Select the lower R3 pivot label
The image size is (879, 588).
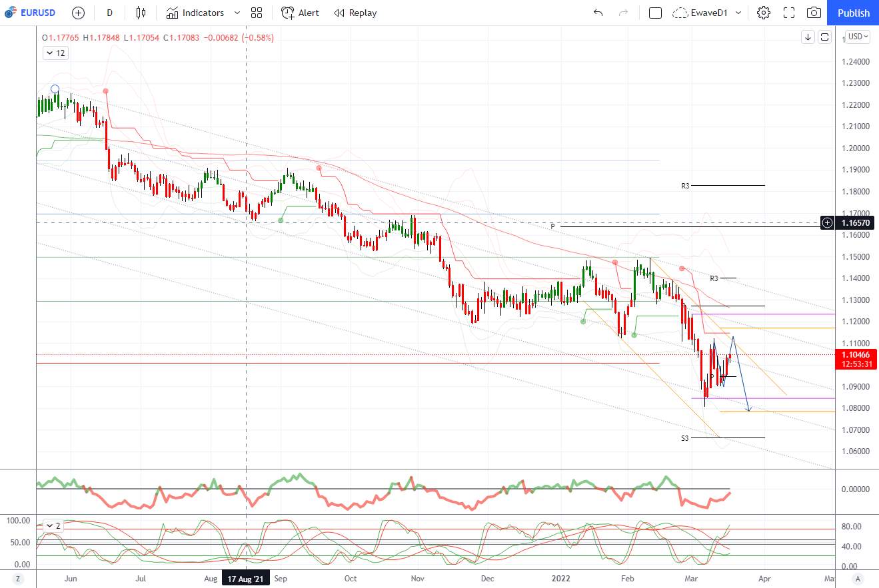click(714, 278)
